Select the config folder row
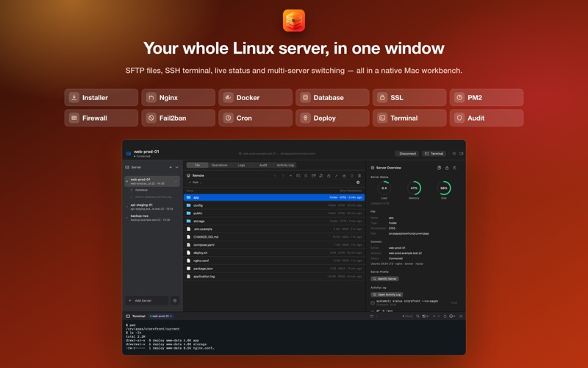The image size is (588, 368). point(274,205)
